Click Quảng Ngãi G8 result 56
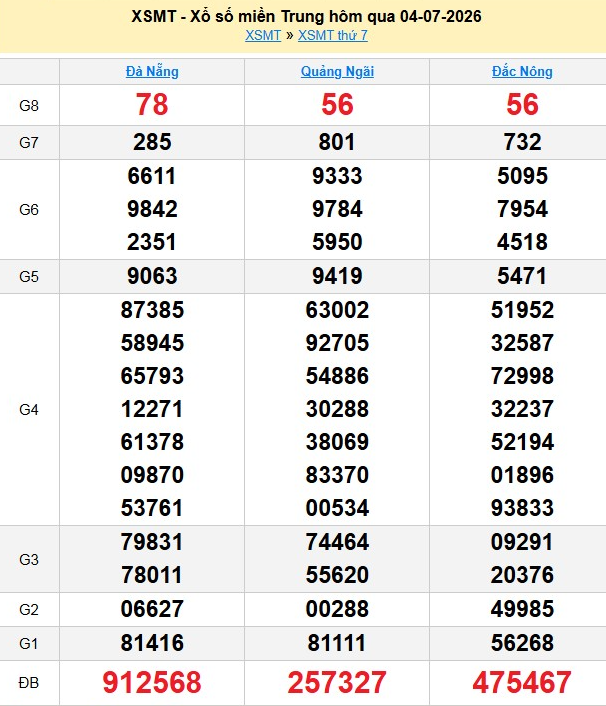This screenshot has height=706, width=606. click(337, 104)
